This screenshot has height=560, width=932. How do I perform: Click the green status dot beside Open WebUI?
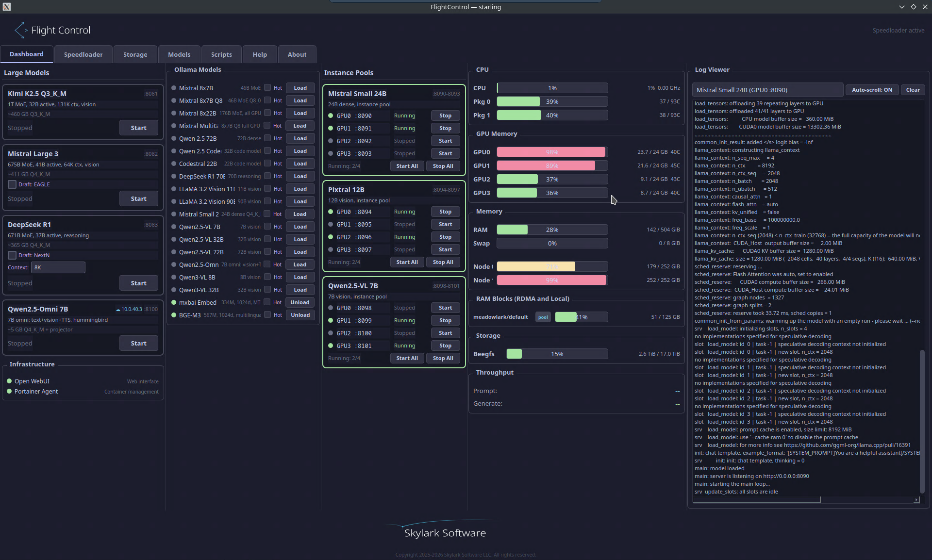click(9, 381)
